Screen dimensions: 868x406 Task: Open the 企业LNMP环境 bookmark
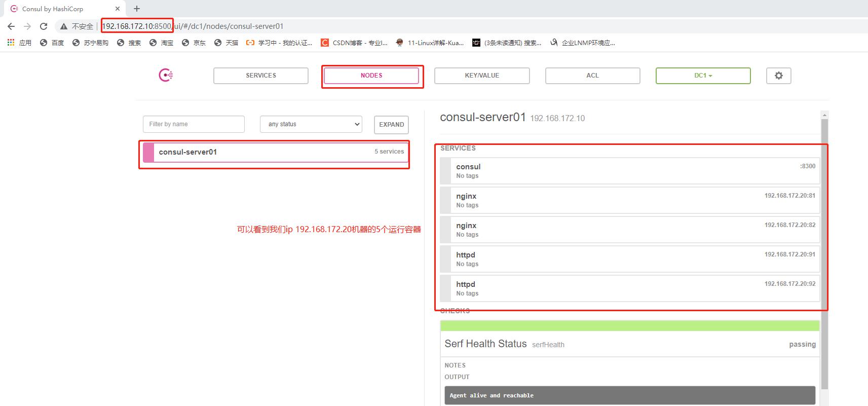coord(583,43)
